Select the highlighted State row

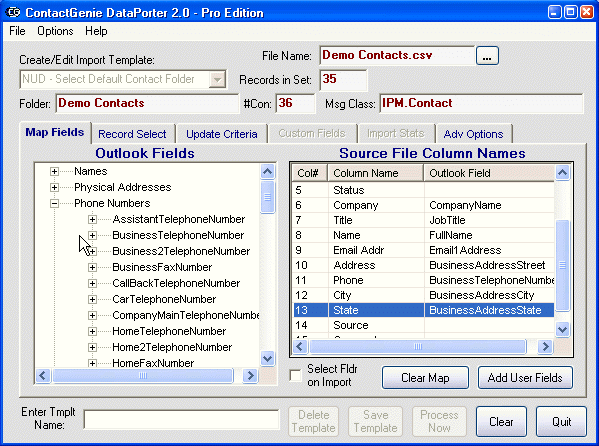(423, 310)
